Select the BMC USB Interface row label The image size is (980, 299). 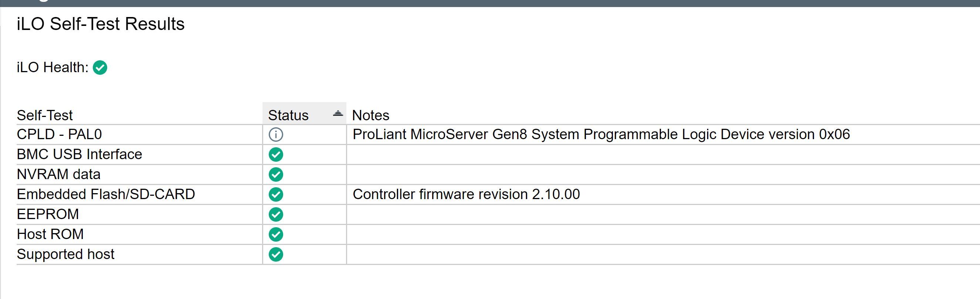pyautogui.click(x=79, y=154)
